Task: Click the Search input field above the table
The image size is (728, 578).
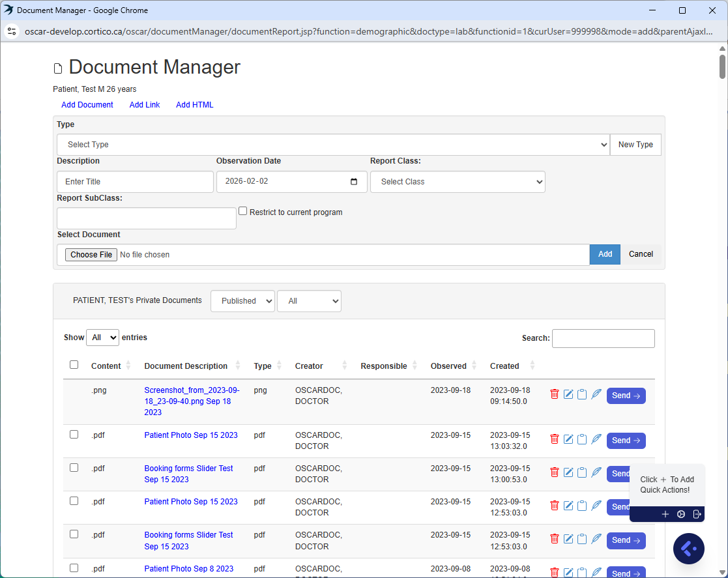Action: (603, 338)
